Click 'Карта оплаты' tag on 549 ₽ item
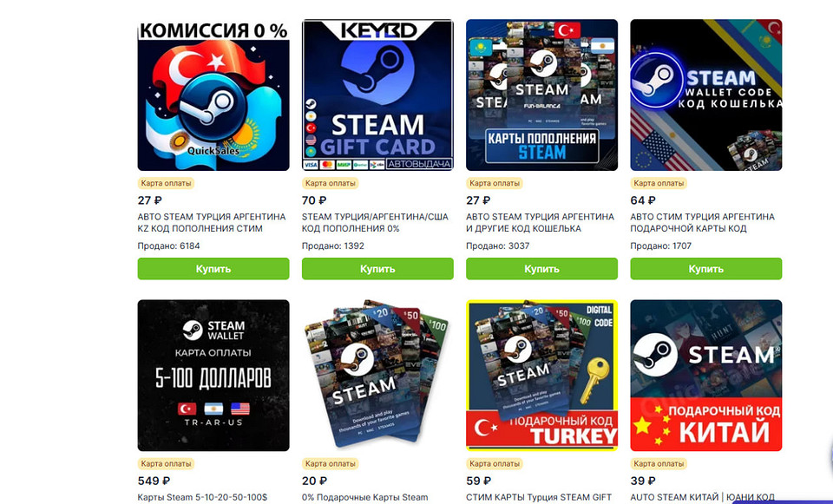833x504 pixels. 166,463
